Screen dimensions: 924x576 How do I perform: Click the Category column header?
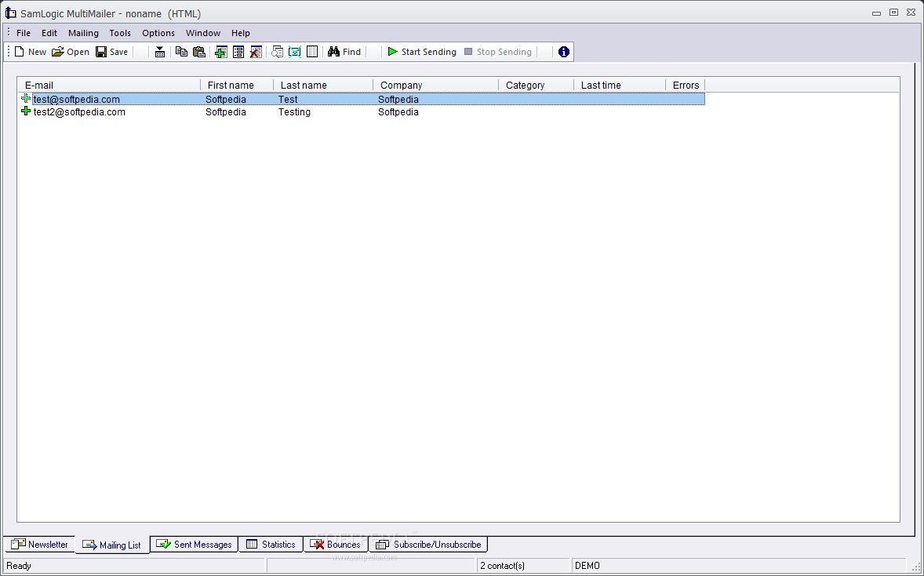coord(537,85)
